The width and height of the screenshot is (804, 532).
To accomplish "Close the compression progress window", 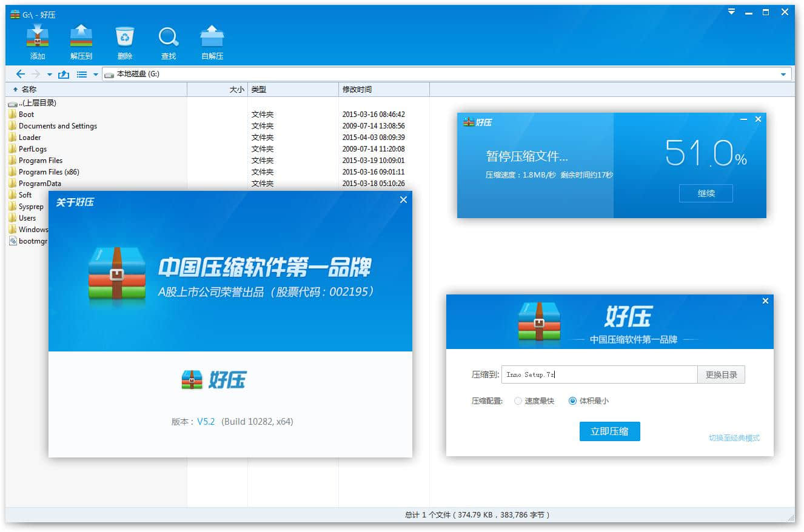I will [x=758, y=119].
